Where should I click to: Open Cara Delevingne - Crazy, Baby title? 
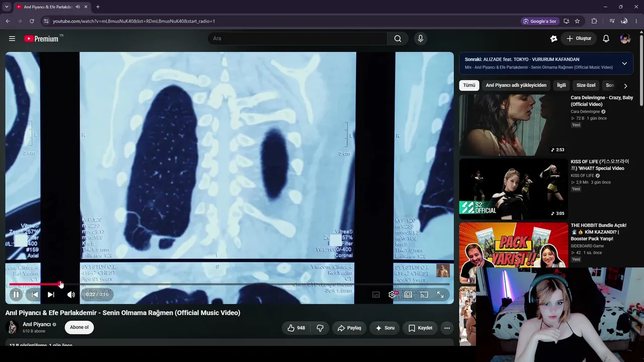tap(602, 101)
